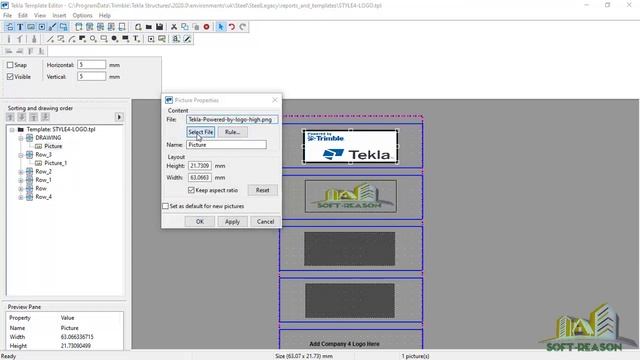Select the filled Circle drawing tool
640x360 pixels.
(x=115, y=39)
